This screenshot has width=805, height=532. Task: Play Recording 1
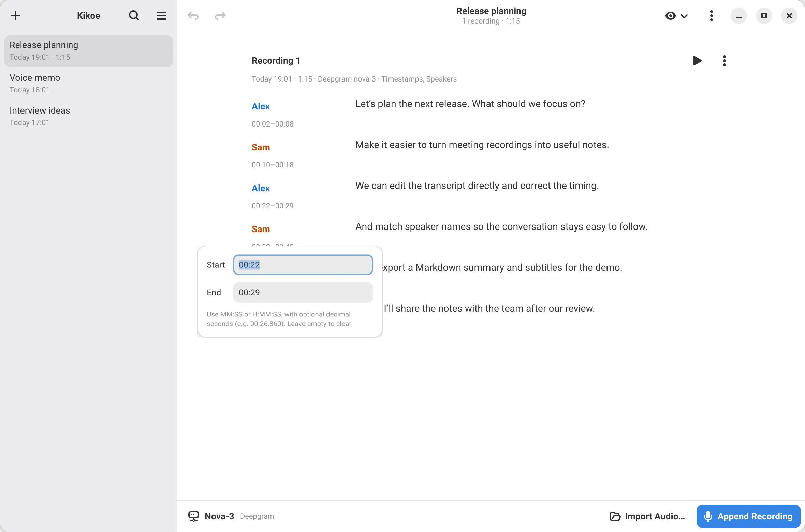tap(697, 61)
